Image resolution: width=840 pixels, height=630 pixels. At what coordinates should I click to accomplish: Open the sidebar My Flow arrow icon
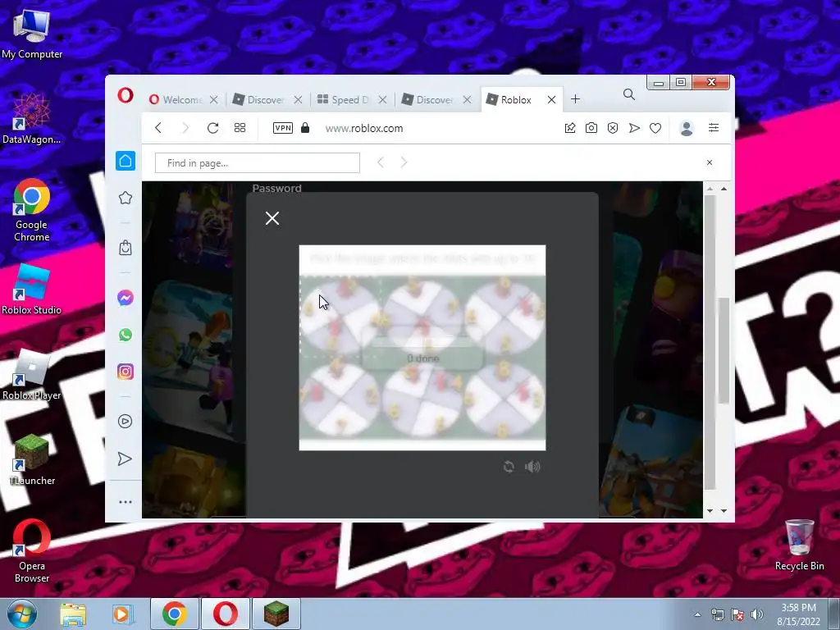coord(125,459)
